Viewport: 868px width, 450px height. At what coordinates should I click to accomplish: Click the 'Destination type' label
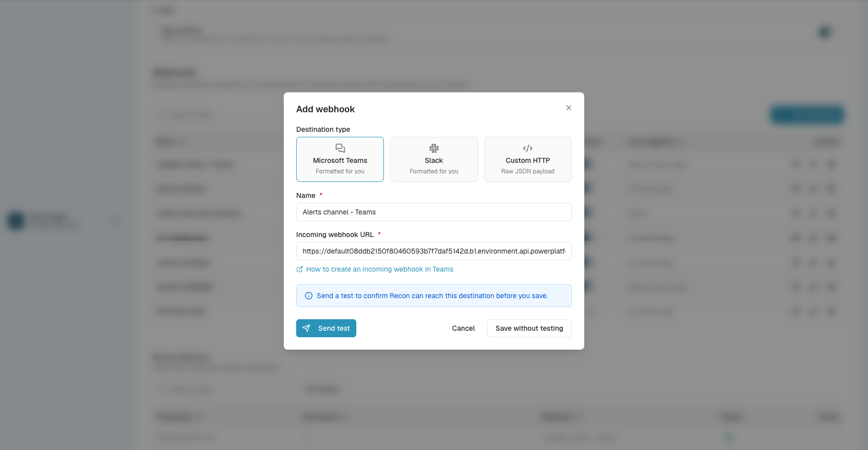pos(323,129)
